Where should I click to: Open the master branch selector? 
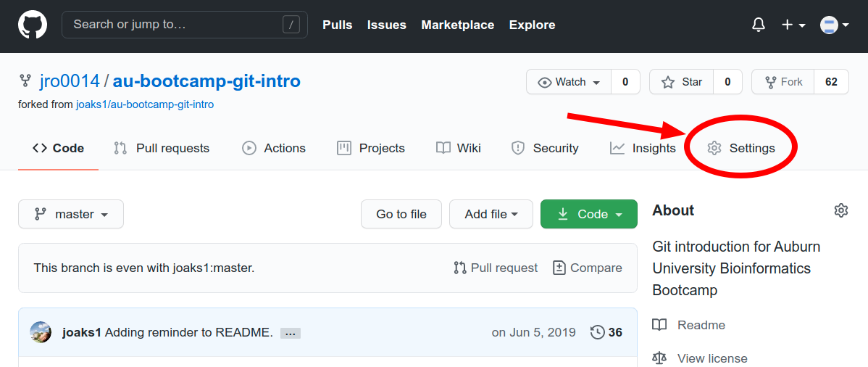(71, 214)
